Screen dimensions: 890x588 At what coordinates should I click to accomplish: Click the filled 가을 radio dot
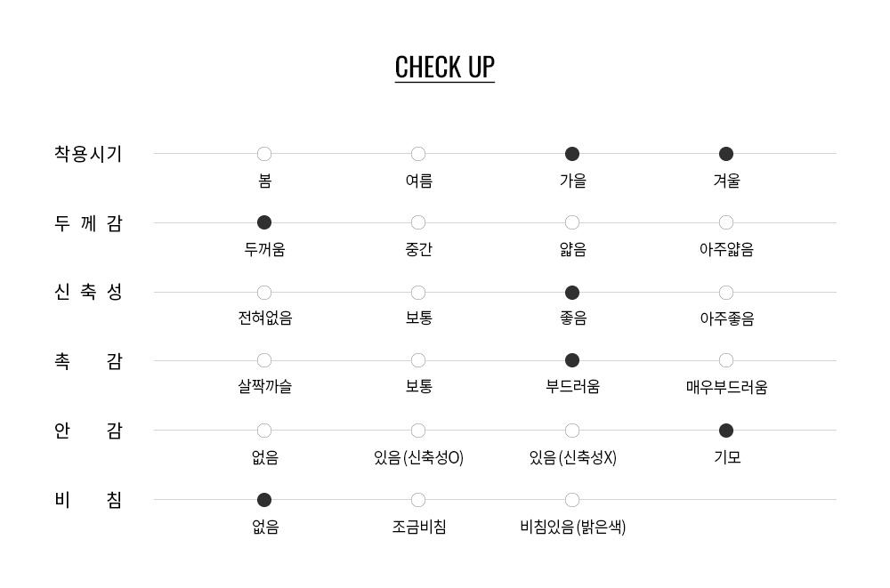tap(572, 154)
